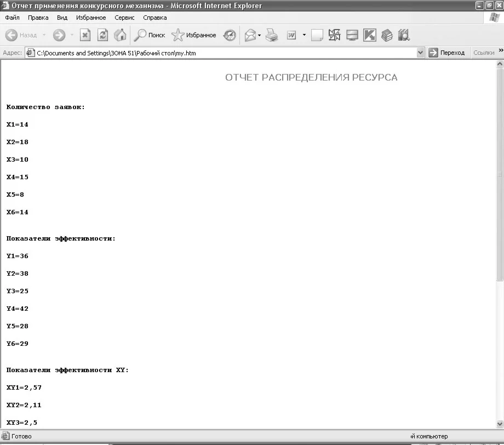
Task: Click the value XY1=2,57
Action: (x=24, y=388)
